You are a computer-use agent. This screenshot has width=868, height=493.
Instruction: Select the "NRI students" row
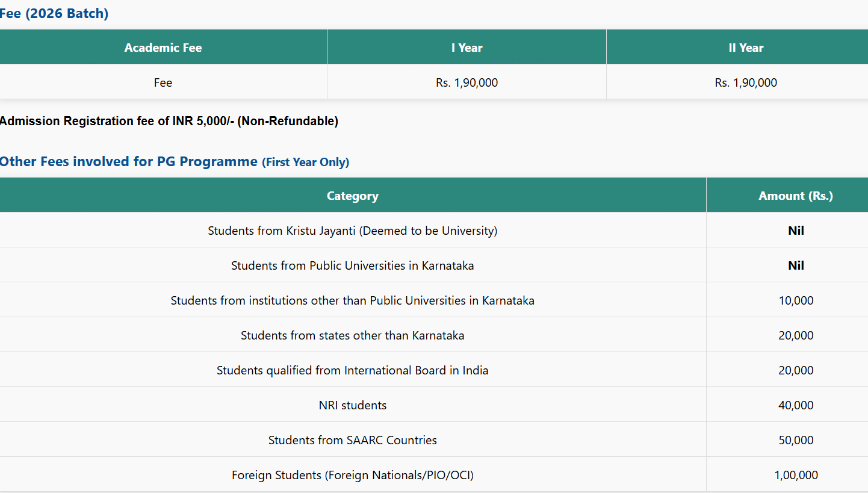[x=353, y=405]
